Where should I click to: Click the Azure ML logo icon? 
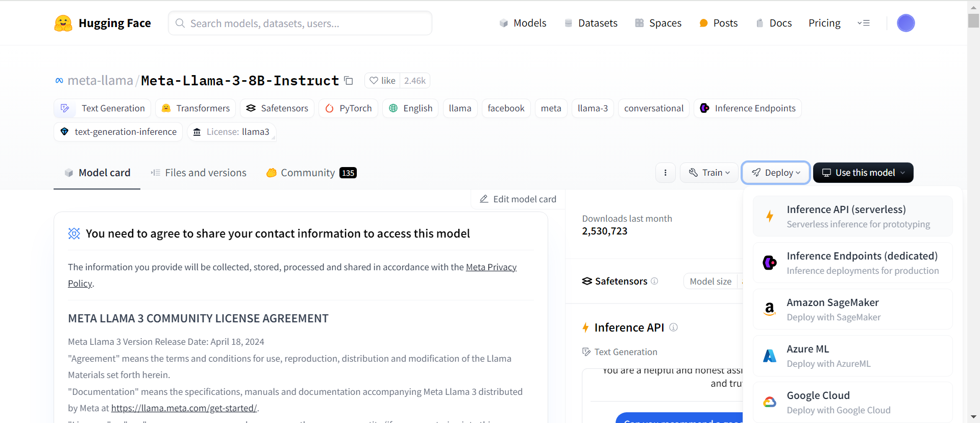(x=770, y=356)
